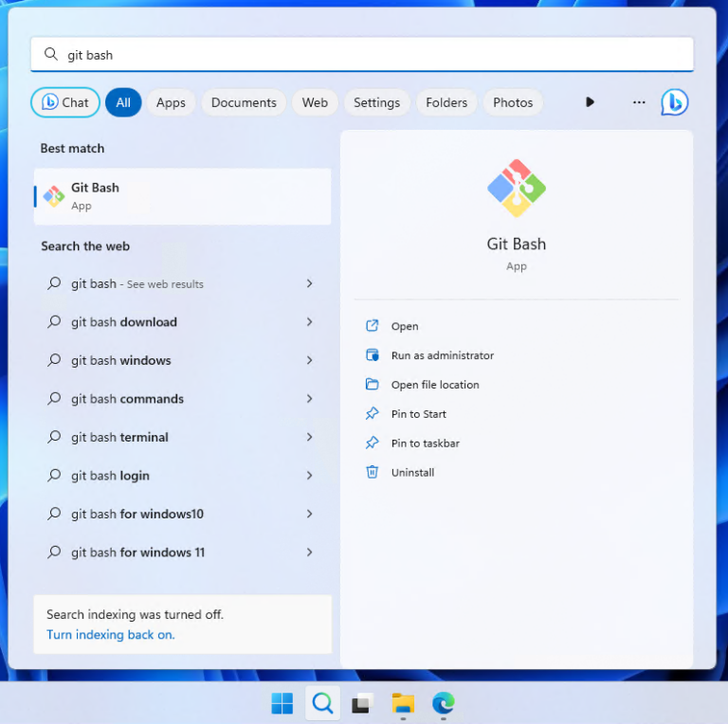728x724 pixels.
Task: Open Task View from the taskbar
Action: 363,703
